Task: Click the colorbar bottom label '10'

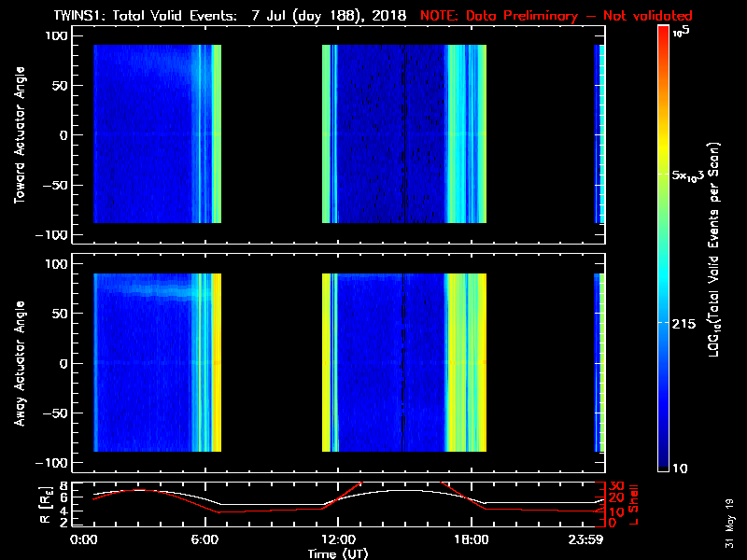Action: [x=681, y=469]
